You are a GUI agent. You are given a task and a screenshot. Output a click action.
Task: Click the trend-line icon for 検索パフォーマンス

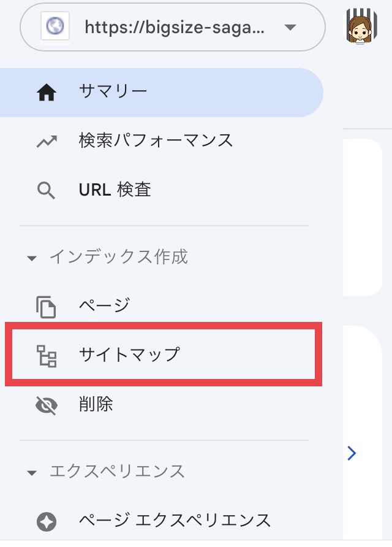[47, 141]
